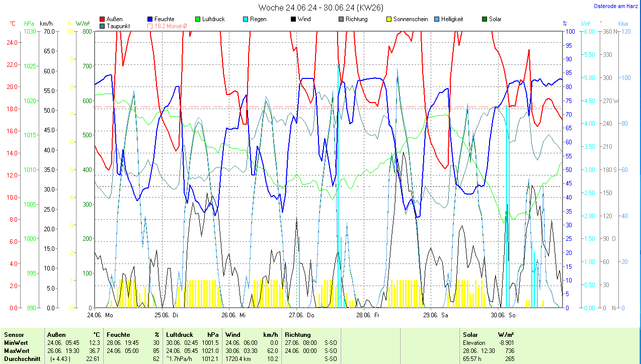Open the Osterode am Harz link

(x=616, y=6)
